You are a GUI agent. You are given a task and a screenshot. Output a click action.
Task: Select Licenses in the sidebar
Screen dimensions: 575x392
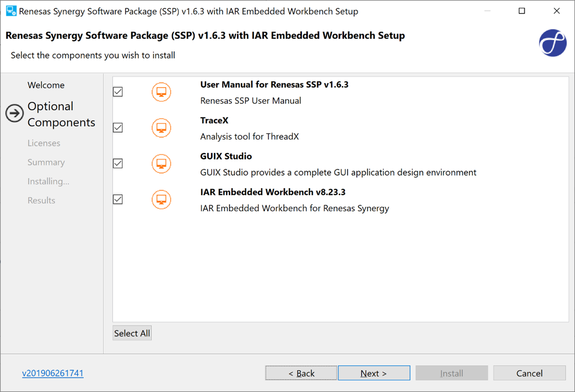tap(44, 143)
